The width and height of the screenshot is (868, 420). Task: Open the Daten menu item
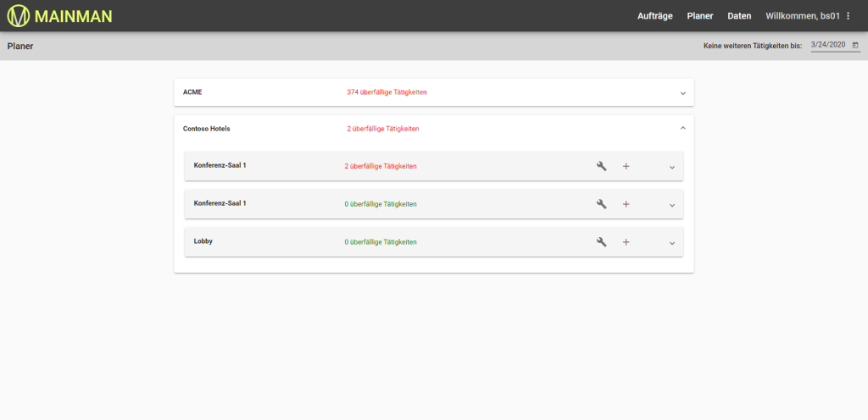pos(739,16)
